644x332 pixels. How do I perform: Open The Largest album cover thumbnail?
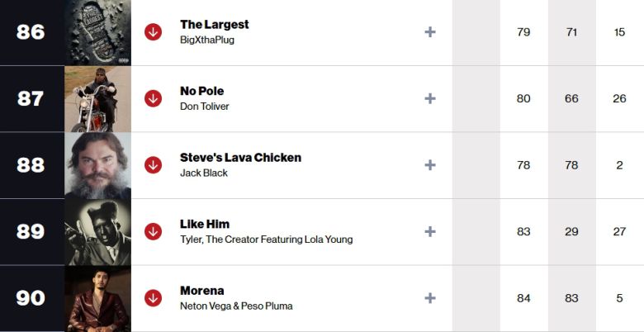pyautogui.click(x=97, y=32)
